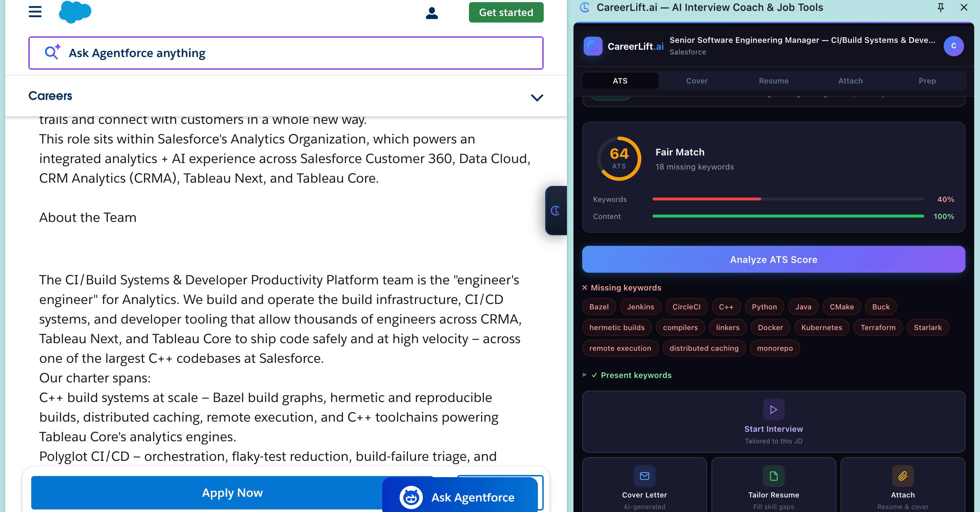Click the Apply Now button
The image size is (980, 512).
232,493
